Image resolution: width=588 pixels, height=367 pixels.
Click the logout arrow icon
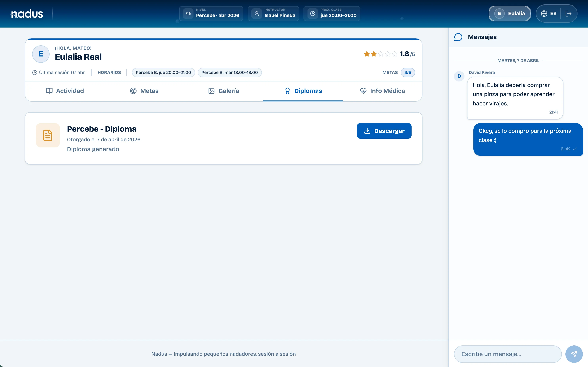point(568,14)
